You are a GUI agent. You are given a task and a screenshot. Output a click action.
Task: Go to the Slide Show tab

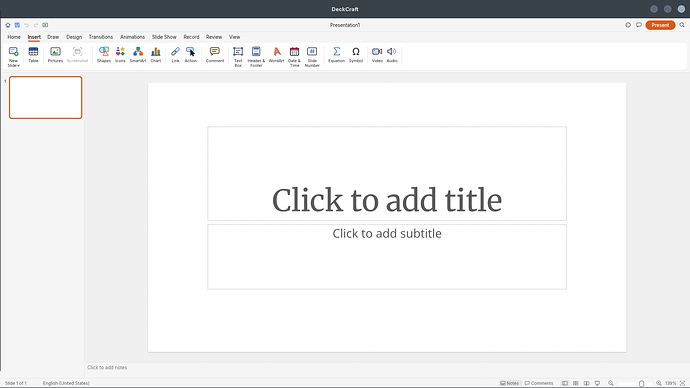[164, 37]
